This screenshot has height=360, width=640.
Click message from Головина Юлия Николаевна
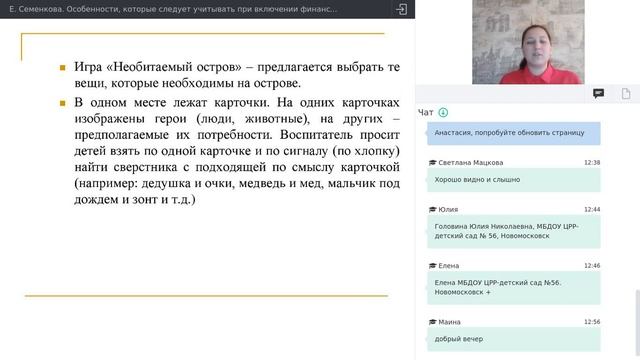514,231
